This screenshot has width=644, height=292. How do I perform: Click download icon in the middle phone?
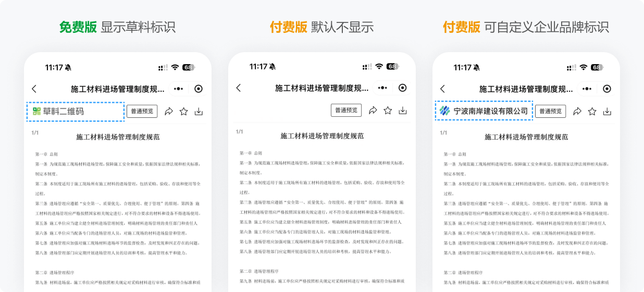point(403,111)
